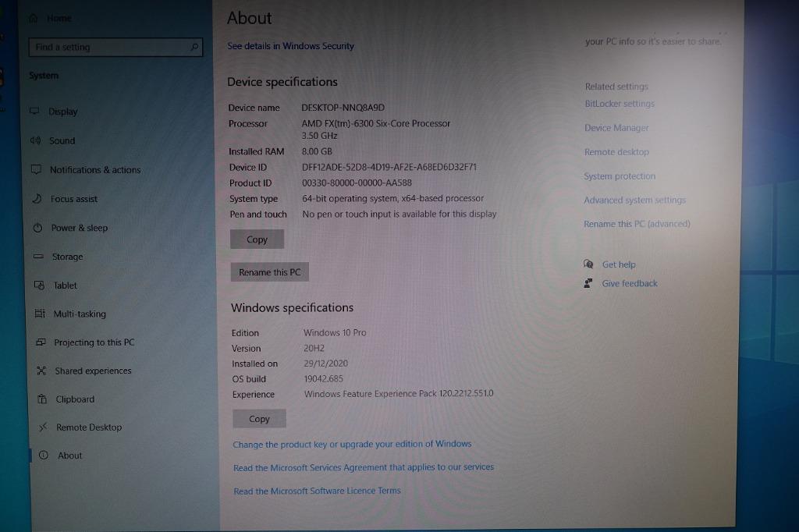Open the Microsoft Software Licence Terms link
The width and height of the screenshot is (799, 532).
pos(317,491)
